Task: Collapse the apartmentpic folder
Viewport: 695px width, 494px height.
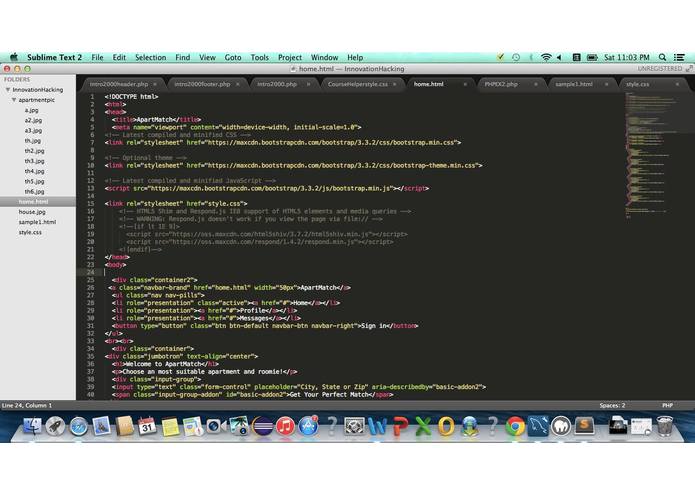Action: (x=14, y=100)
